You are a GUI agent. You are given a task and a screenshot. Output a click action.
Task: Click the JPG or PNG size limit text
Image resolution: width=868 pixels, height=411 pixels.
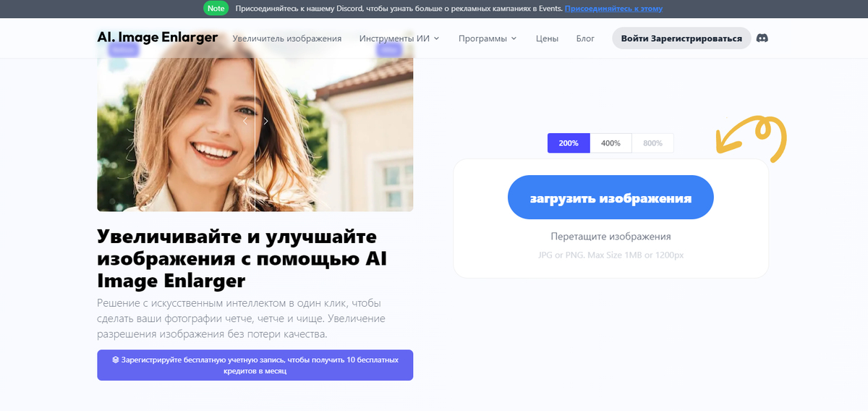tap(610, 255)
